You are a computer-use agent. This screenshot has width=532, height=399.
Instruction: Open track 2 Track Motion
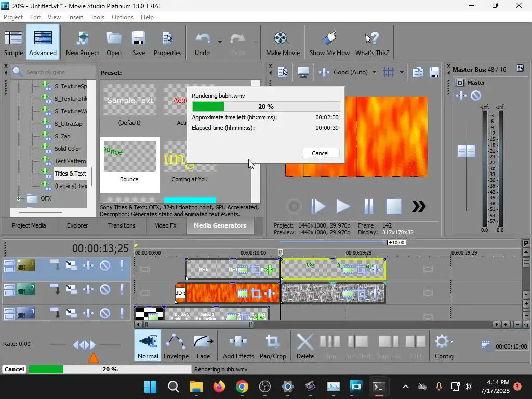pos(71,289)
